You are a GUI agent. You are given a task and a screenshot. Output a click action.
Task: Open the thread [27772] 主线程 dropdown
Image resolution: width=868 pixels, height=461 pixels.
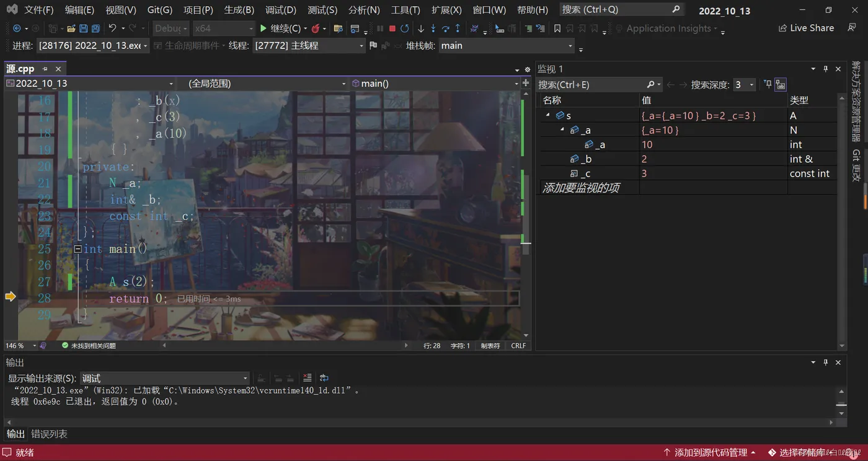tap(309, 46)
